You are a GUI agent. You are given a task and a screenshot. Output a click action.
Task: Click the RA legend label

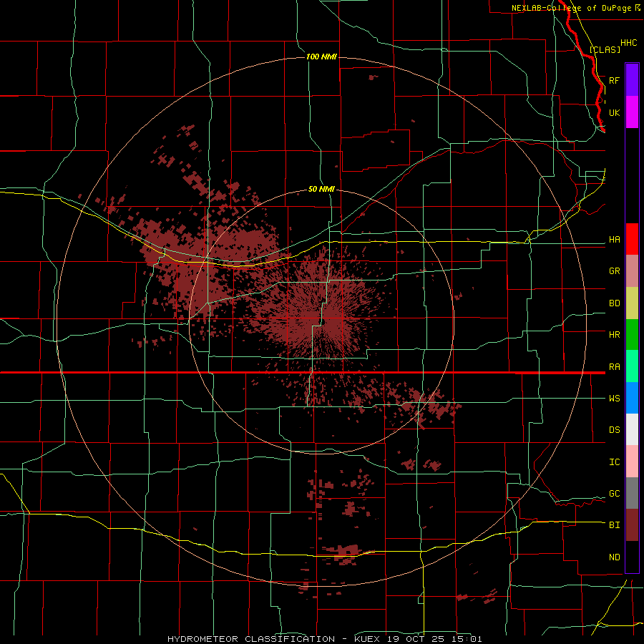click(614, 366)
